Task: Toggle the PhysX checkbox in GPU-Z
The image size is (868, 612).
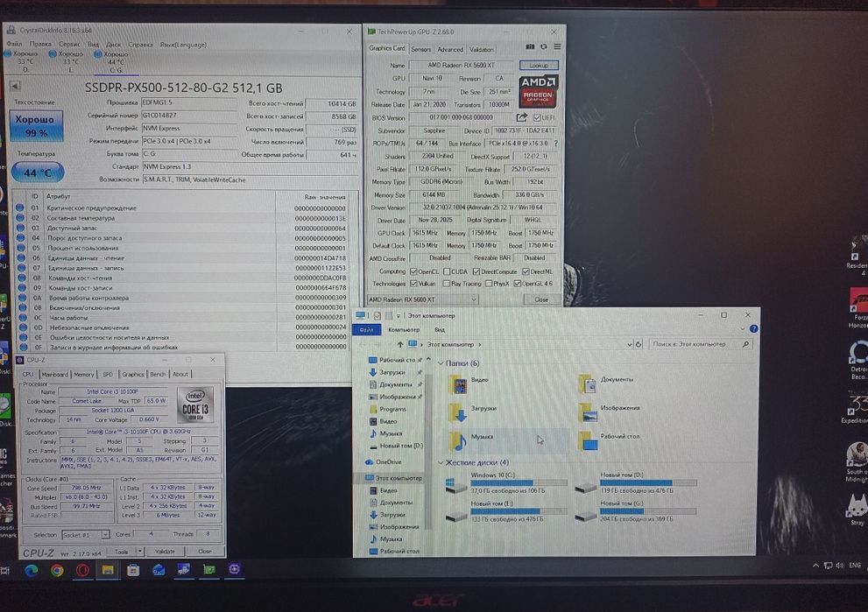Action: [x=488, y=284]
